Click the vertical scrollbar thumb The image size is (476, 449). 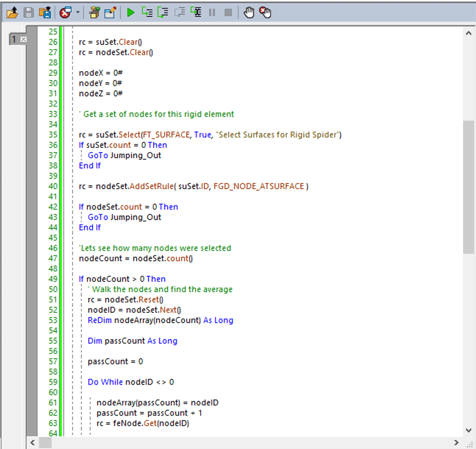pos(469,187)
